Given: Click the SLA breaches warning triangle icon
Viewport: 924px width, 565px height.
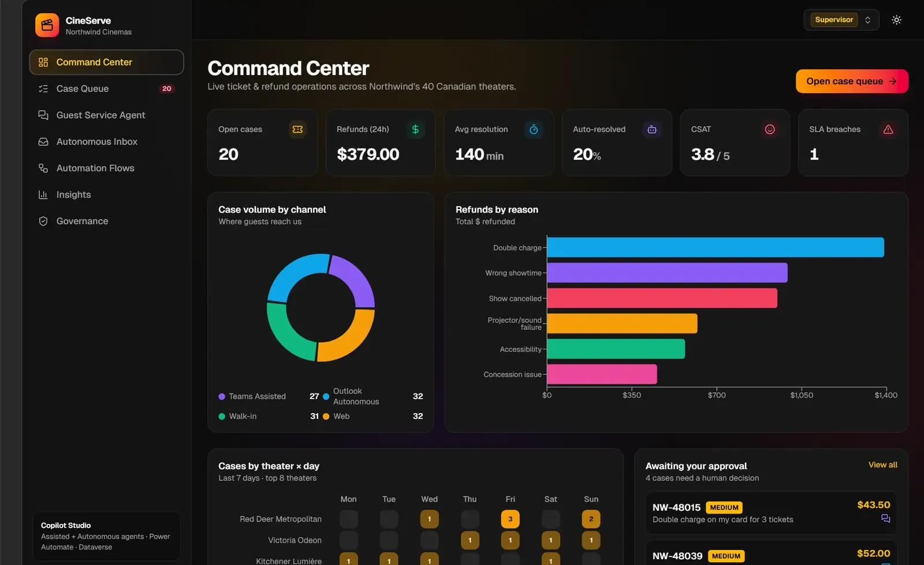Looking at the screenshot, I should (888, 129).
